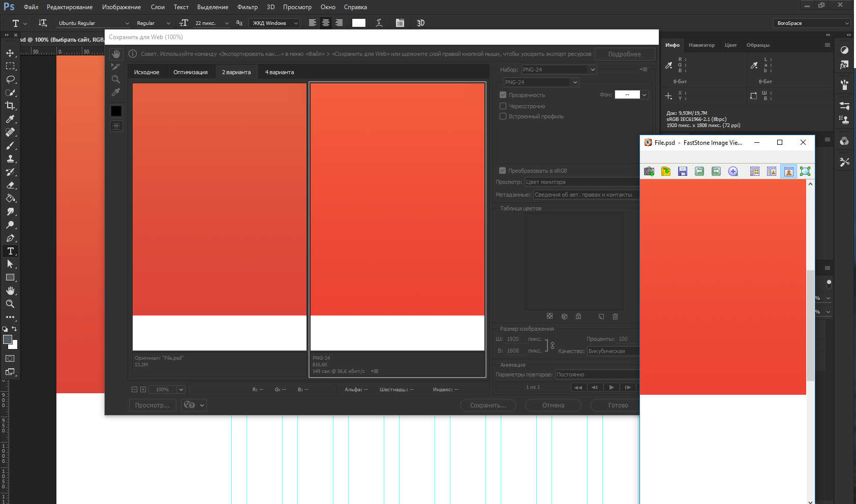
Task: Select the Brush tool
Action: 10,145
